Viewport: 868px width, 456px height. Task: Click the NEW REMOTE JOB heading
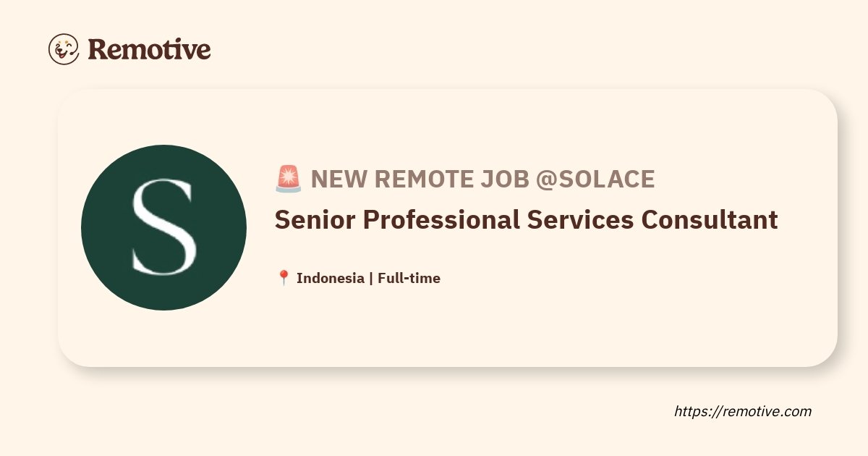click(x=420, y=179)
